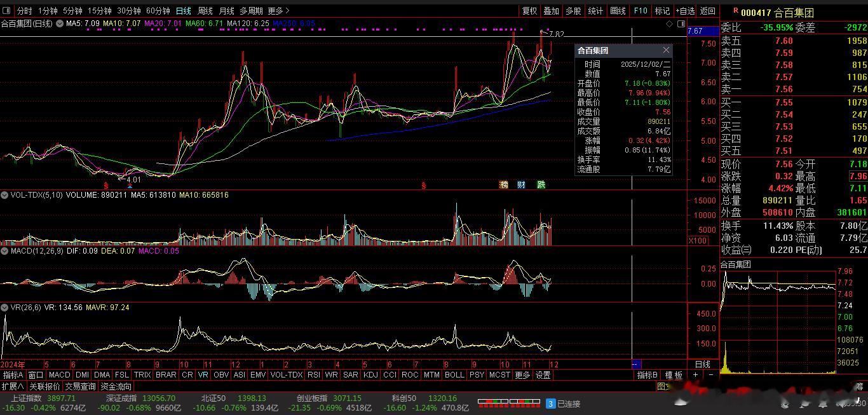Viewport: 868px width, 415px height.
Task: Switch to 分时 intraday view
Action: [x=24, y=11]
